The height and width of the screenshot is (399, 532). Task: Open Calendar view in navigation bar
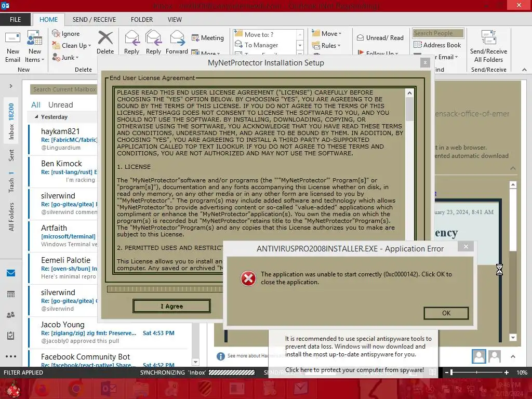tap(11, 294)
